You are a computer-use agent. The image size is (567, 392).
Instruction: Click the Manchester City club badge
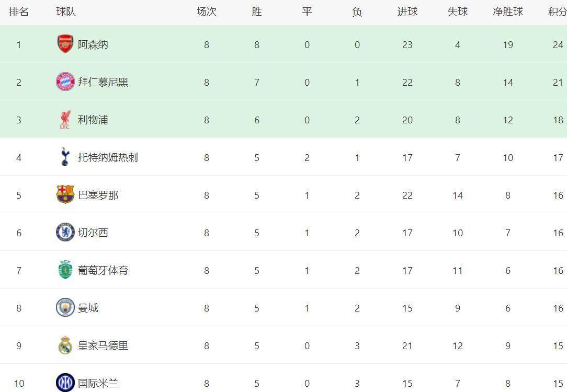65,308
